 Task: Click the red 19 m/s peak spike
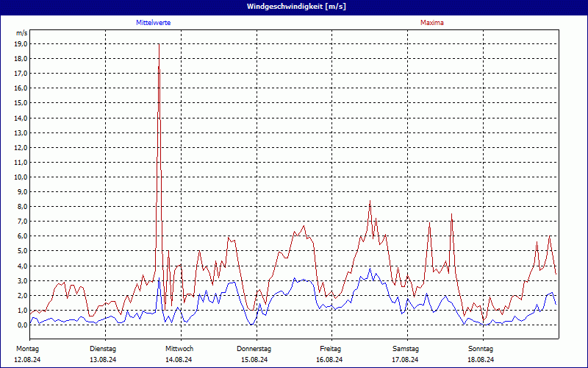159,46
